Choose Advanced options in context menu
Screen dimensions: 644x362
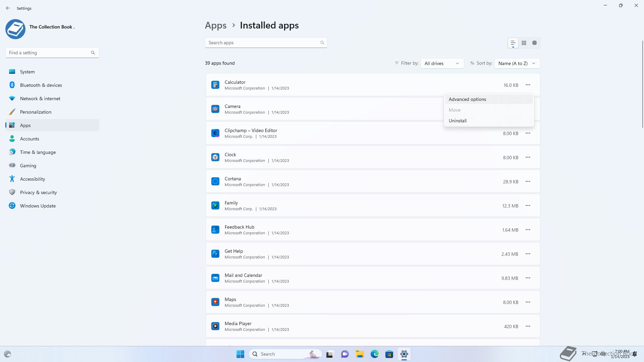pyautogui.click(x=467, y=99)
